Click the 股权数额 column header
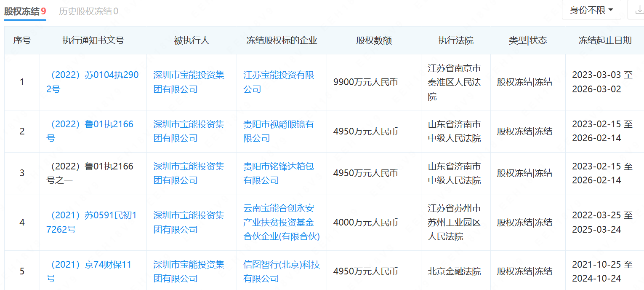The width and height of the screenshot is (644, 290). click(x=374, y=40)
